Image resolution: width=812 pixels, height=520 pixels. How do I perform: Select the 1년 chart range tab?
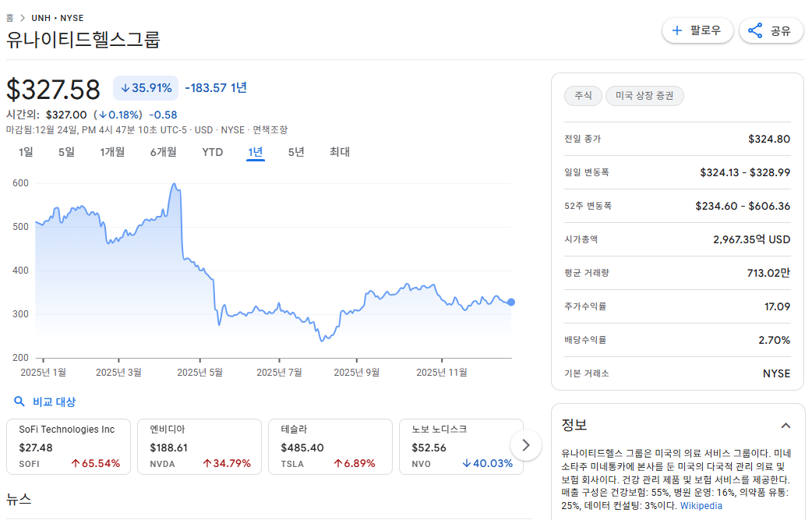point(256,152)
